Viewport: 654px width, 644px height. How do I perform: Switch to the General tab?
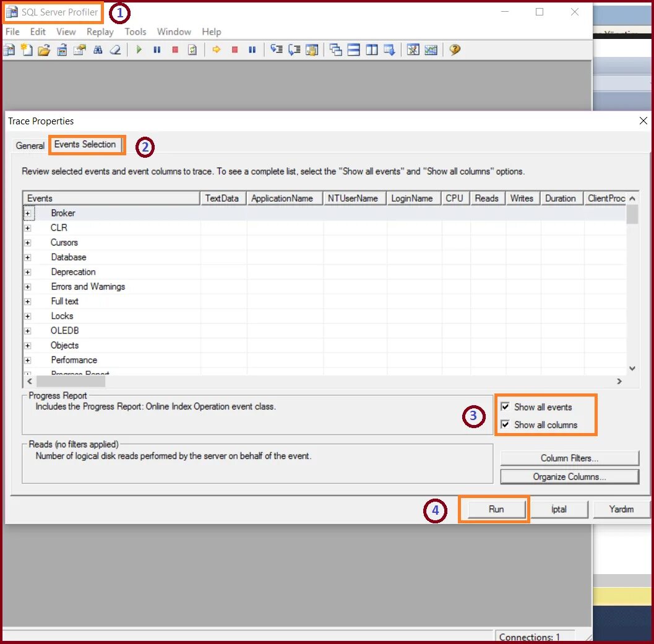[30, 145]
